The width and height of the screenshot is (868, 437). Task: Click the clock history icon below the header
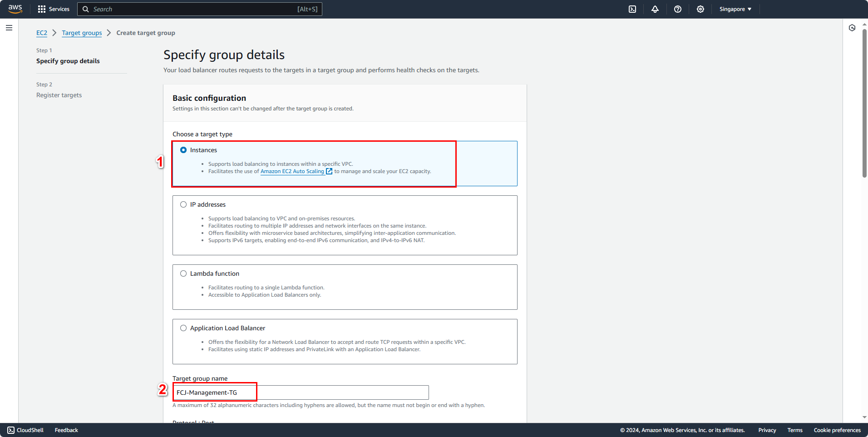click(852, 28)
